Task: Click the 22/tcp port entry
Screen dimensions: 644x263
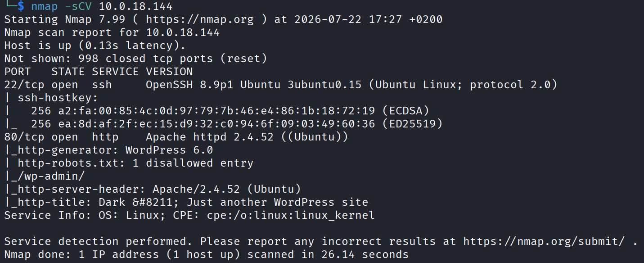Action: pos(24,85)
